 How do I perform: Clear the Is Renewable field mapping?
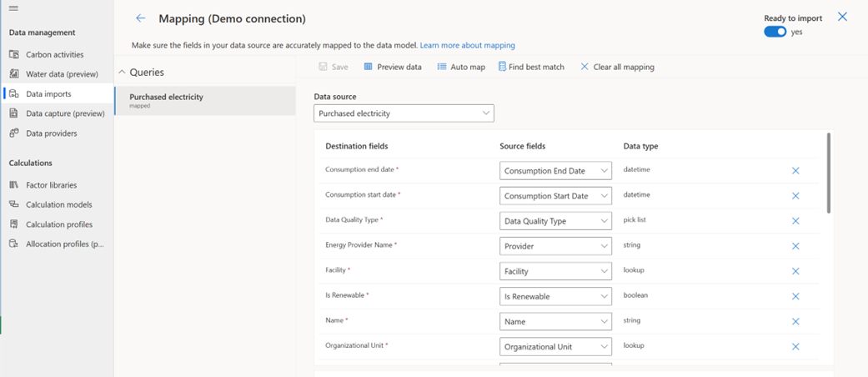(795, 296)
